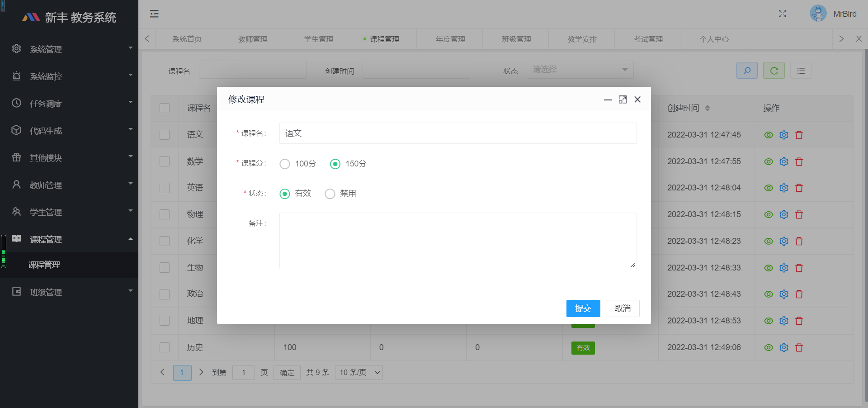Open MrBird user avatar menu
Viewport: 868px width, 408px height.
833,14
